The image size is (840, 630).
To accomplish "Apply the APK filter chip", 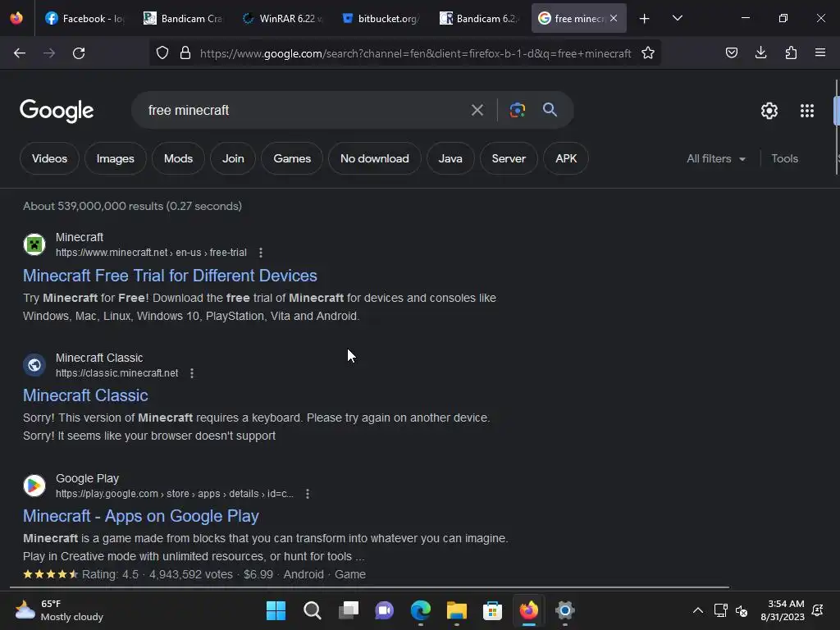I will point(566,158).
